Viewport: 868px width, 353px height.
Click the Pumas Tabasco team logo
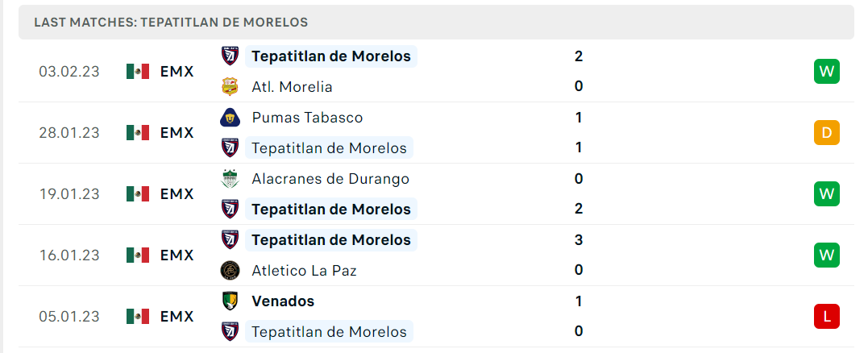point(230,118)
